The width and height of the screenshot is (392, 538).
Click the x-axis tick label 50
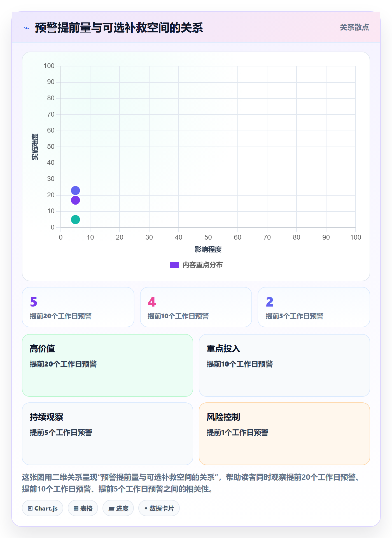tap(208, 237)
